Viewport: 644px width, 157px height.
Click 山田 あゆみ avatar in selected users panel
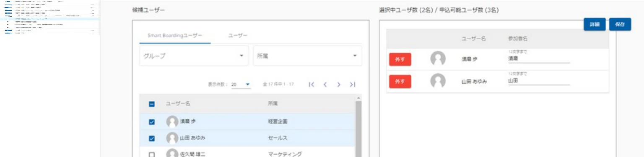coord(438,81)
